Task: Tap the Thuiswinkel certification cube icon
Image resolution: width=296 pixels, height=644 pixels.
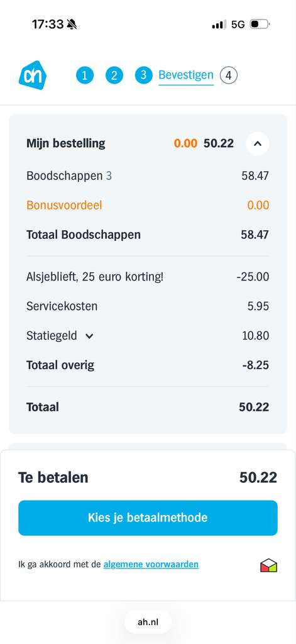Action: pyautogui.click(x=269, y=565)
